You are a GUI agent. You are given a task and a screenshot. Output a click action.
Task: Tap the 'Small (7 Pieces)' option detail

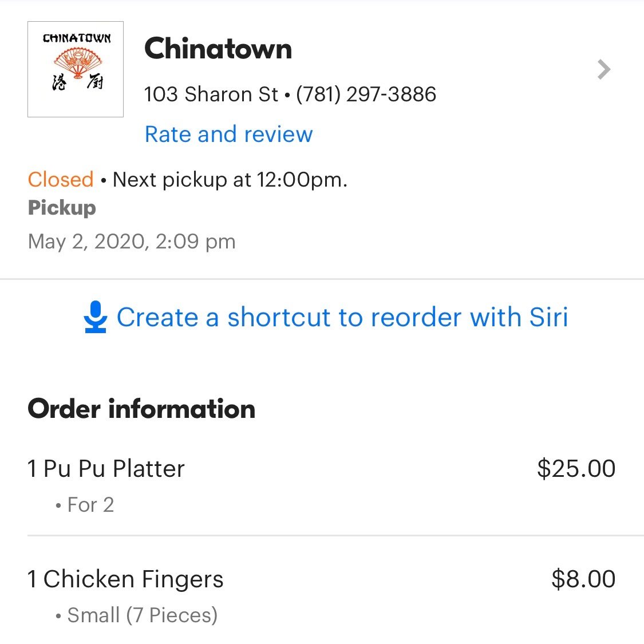click(x=142, y=615)
